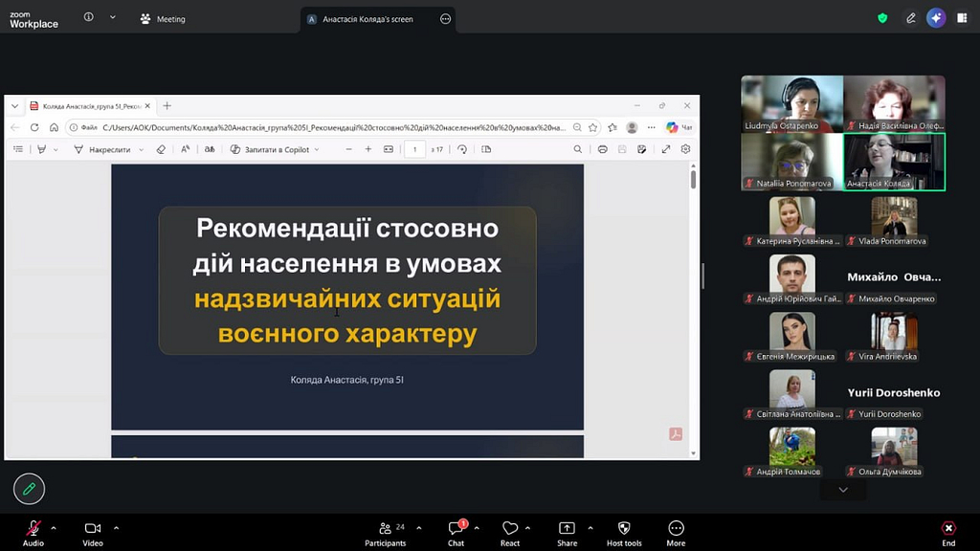Select the Накреслити draw tool
Viewport: 980px width, 551px height.
pyautogui.click(x=102, y=149)
